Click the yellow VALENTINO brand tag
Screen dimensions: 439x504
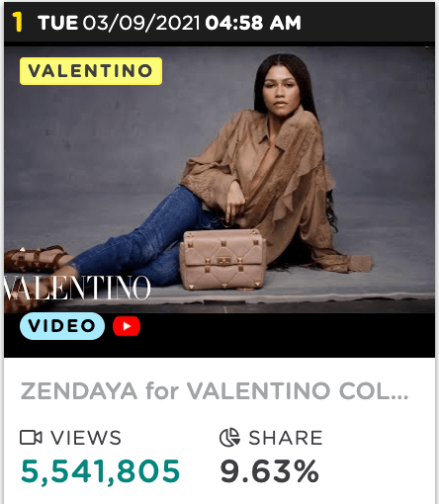[x=91, y=71]
